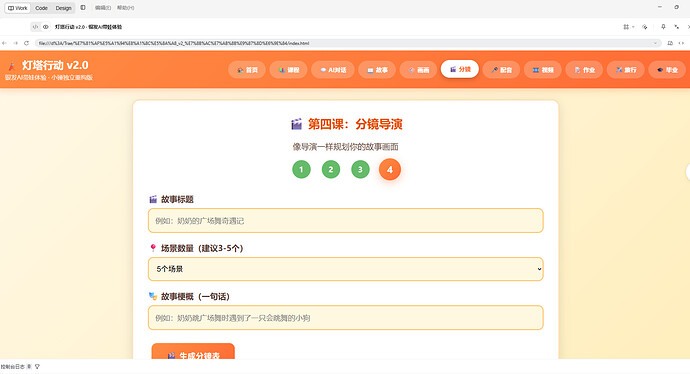The image size is (690, 374).
Task: Open the 控制台日志 console log
Action: [13, 367]
